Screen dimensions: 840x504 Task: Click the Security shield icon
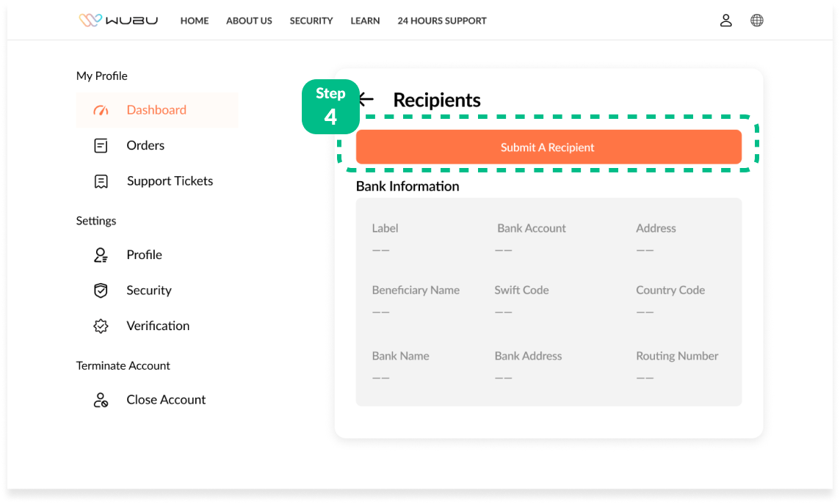tap(101, 291)
